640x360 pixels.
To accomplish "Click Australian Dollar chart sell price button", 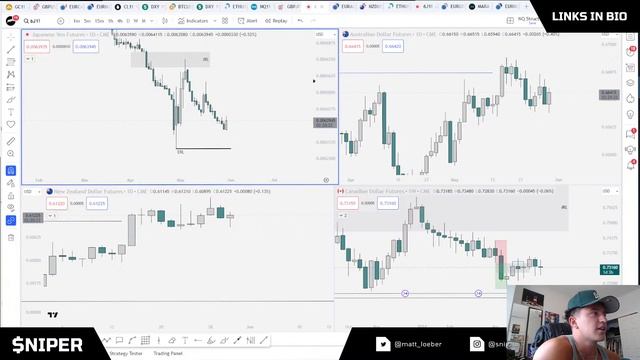I will point(352,47).
